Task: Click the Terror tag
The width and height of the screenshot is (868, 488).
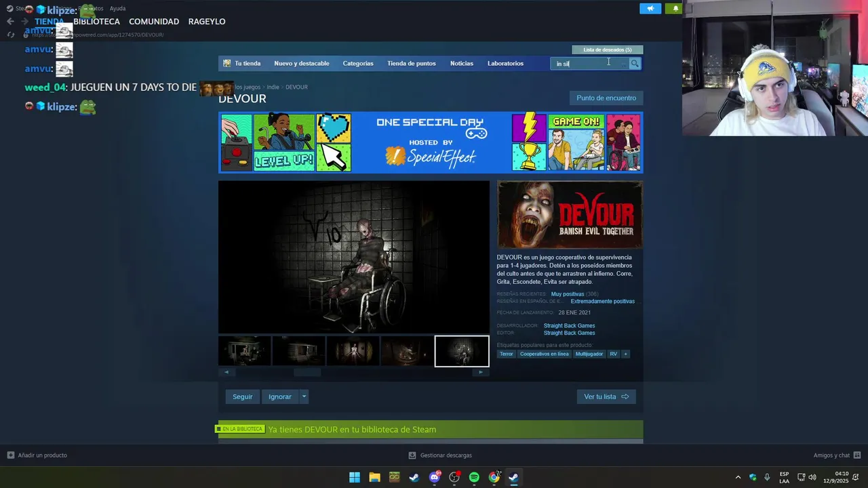Action: click(x=507, y=354)
